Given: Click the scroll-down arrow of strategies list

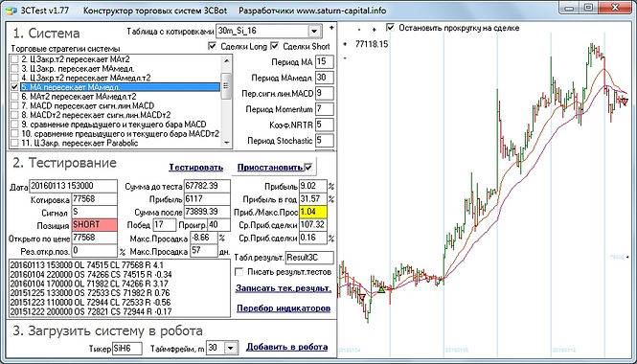Looking at the screenshot, I should [226, 142].
